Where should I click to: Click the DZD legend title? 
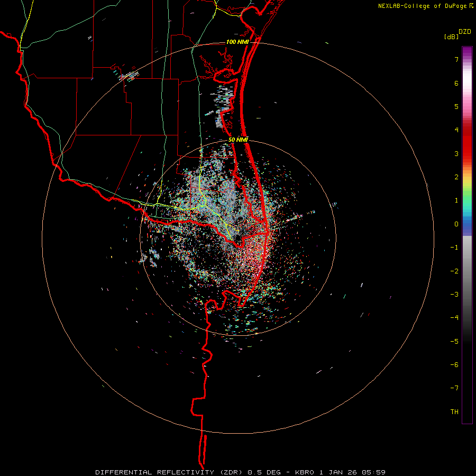click(x=465, y=32)
